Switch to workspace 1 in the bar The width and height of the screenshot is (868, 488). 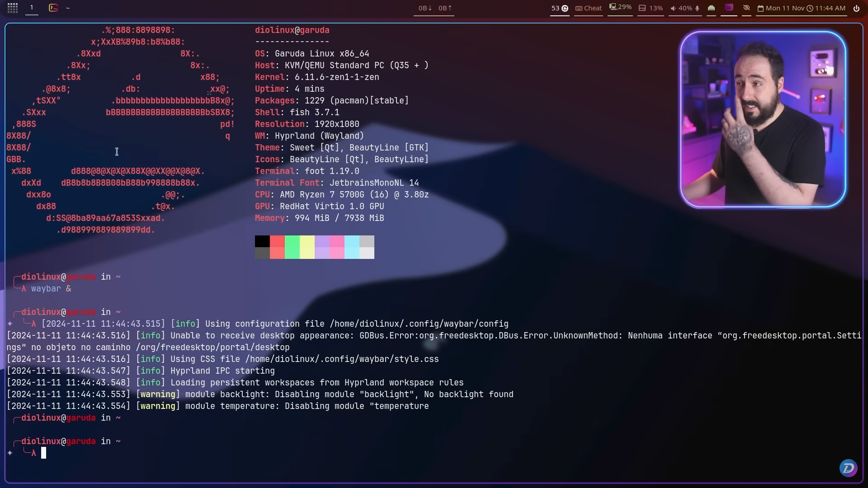pyautogui.click(x=32, y=8)
